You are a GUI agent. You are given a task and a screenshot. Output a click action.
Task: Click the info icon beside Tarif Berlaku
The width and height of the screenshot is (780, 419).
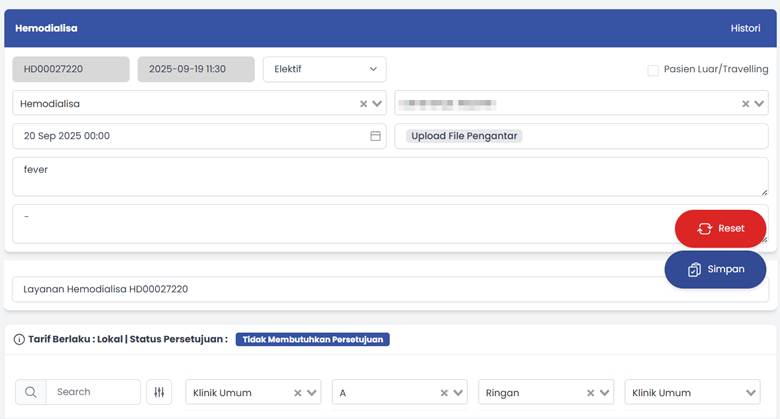tap(19, 340)
